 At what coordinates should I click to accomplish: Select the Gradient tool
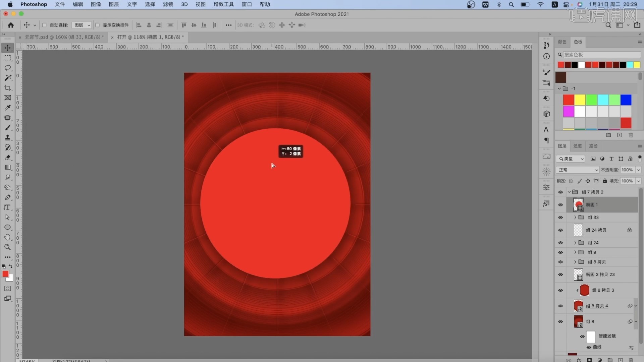(x=7, y=167)
